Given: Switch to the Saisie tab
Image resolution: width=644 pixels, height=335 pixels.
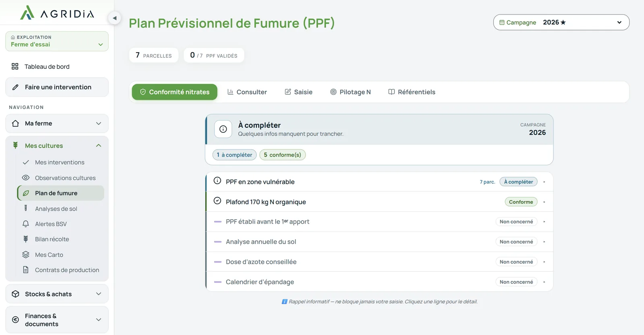Looking at the screenshot, I should point(299,92).
